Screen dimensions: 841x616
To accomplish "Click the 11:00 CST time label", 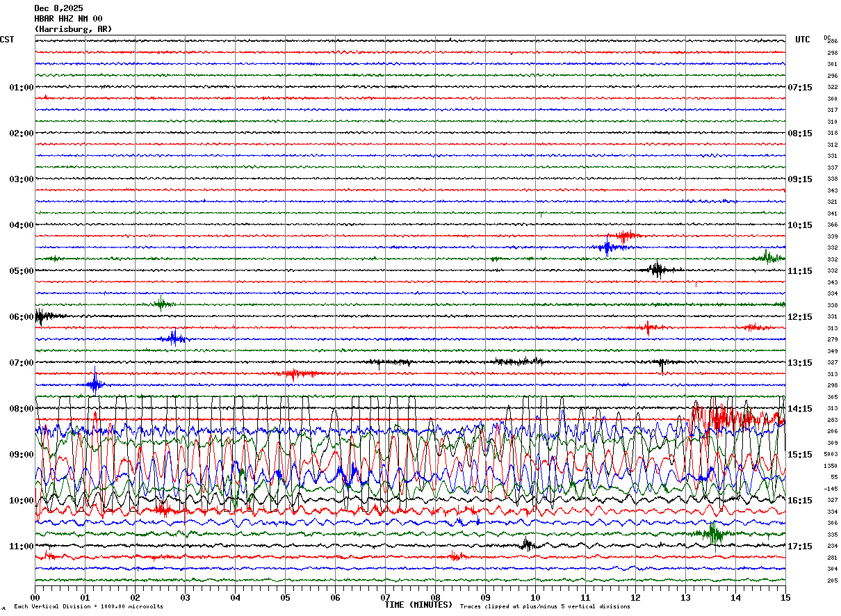I will click(x=21, y=546).
